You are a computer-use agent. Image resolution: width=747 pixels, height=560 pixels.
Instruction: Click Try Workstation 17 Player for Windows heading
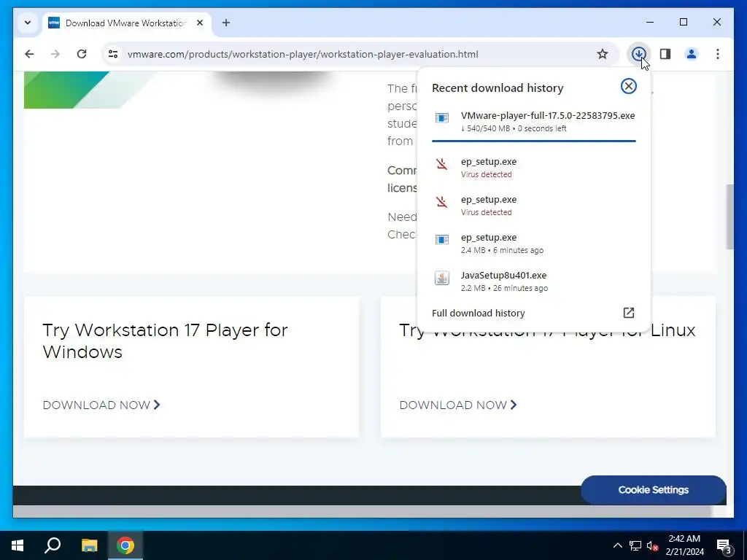click(165, 341)
